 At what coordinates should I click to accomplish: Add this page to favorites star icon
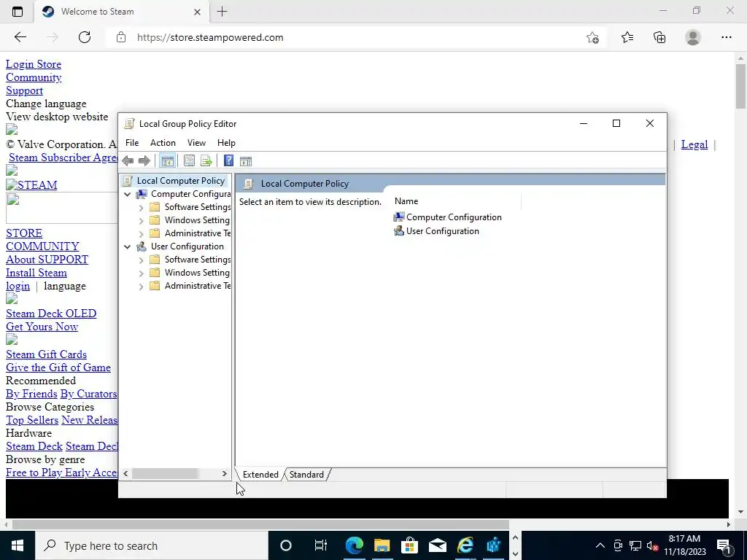click(x=592, y=38)
